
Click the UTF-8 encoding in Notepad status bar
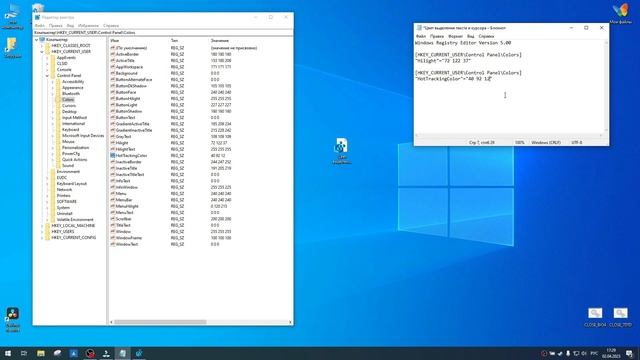click(577, 142)
